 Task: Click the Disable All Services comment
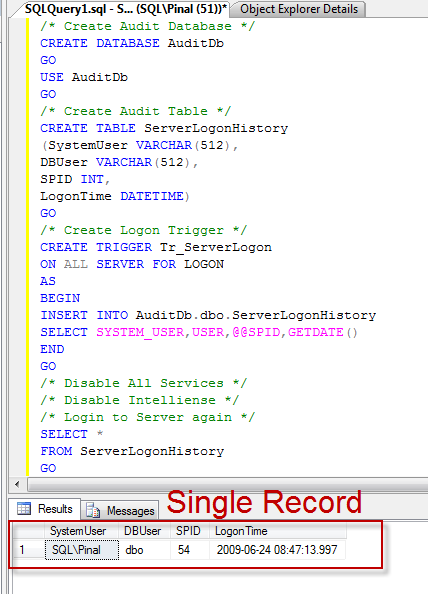coord(144,383)
